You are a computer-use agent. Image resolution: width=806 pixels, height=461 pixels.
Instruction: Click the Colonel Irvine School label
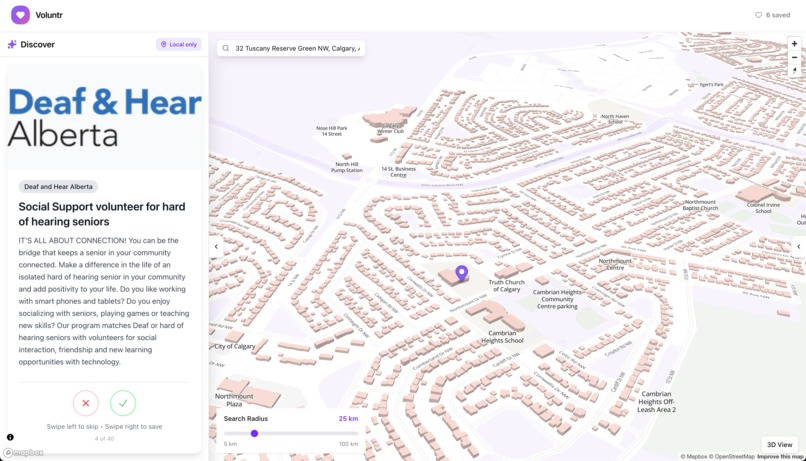pos(763,208)
